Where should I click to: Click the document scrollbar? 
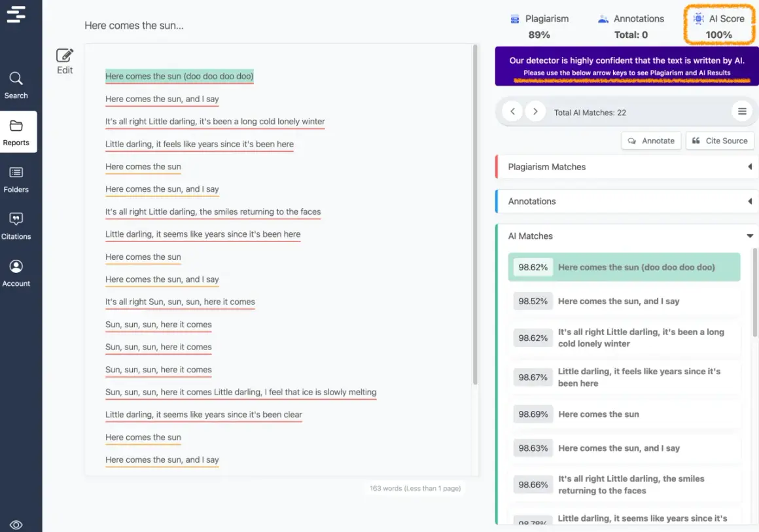pyautogui.click(x=475, y=214)
